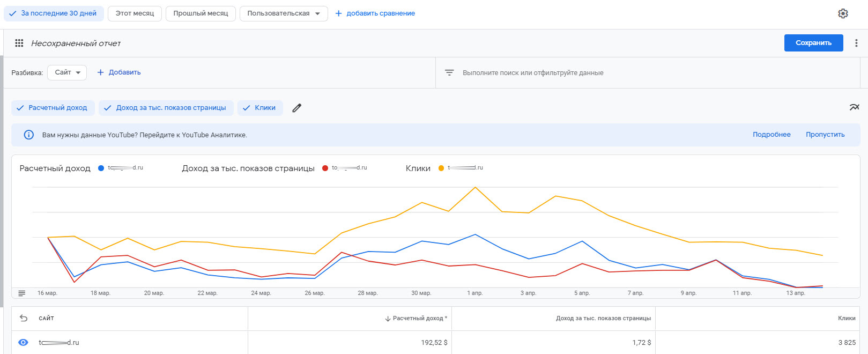Click the Подробнее link

pos(771,135)
